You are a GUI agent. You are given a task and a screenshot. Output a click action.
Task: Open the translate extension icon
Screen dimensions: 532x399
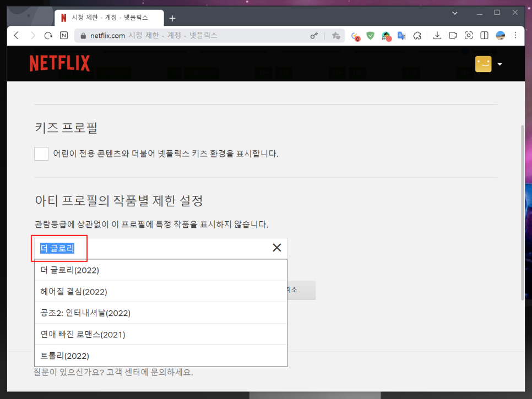coord(401,35)
